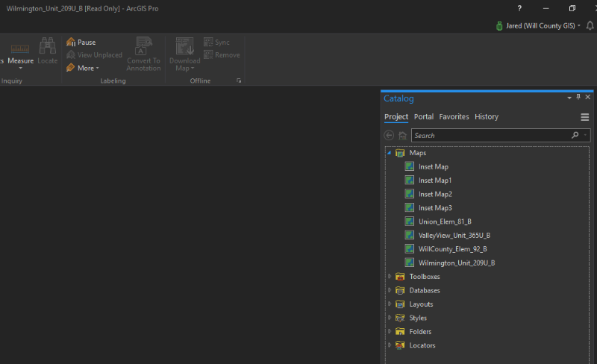Click the Locate binoculars icon
The height and width of the screenshot is (364, 597).
click(x=48, y=47)
